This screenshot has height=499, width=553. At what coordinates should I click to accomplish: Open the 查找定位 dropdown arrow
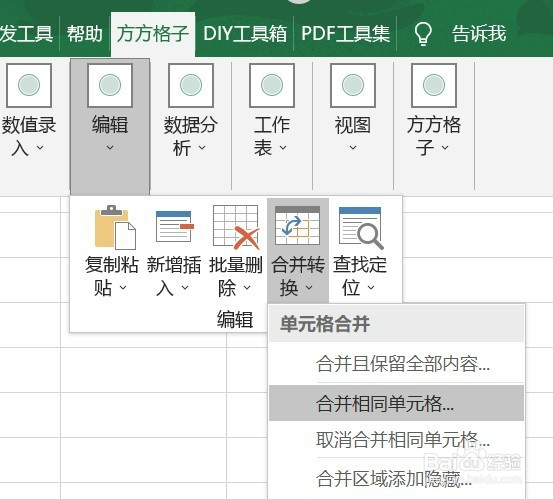[x=371, y=288]
